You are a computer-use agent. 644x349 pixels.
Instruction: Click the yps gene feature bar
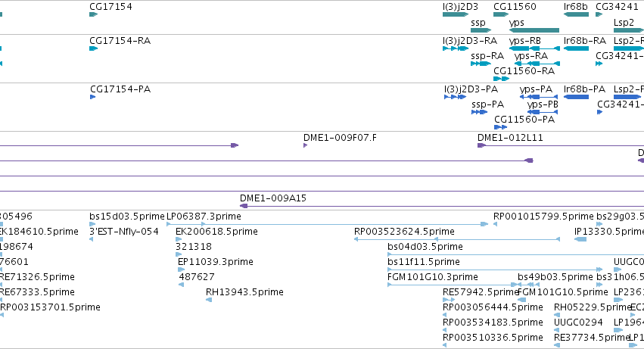534,30
